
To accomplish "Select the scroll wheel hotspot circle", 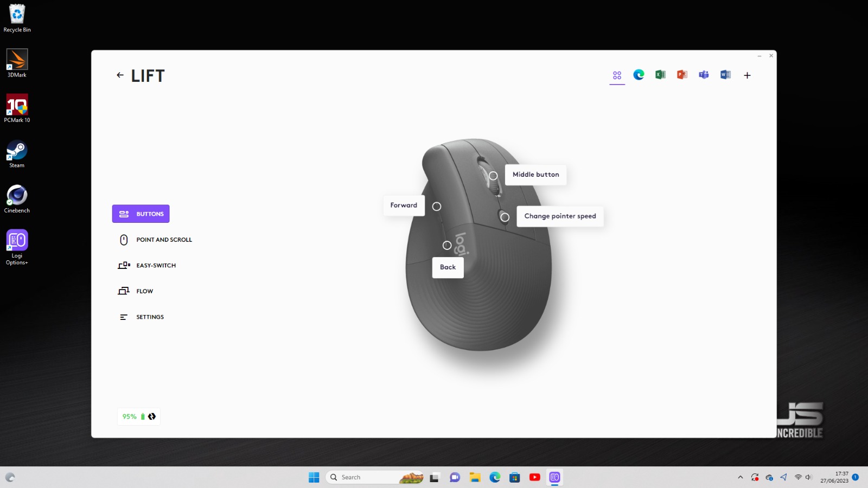I will (493, 176).
